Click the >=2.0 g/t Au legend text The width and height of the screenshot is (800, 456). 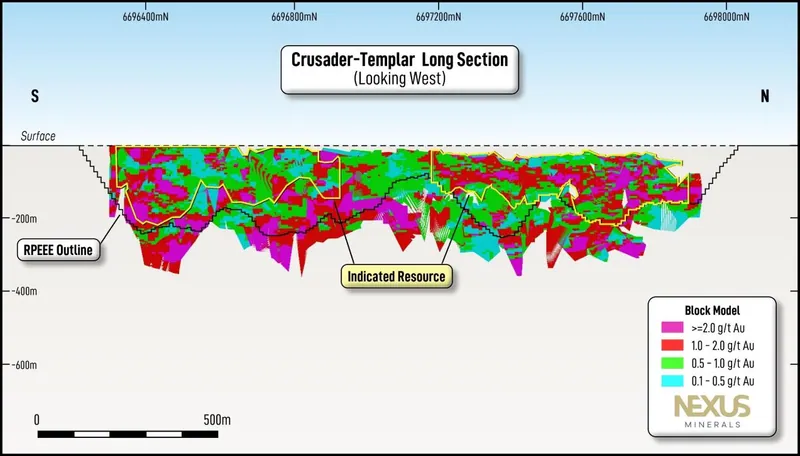pos(719,328)
